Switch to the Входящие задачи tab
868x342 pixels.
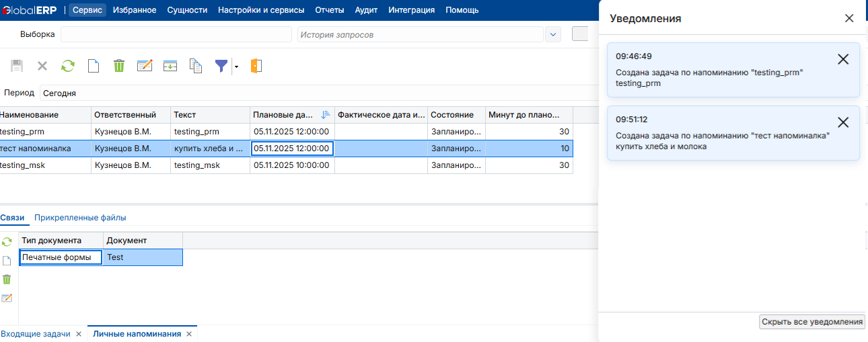(x=35, y=334)
